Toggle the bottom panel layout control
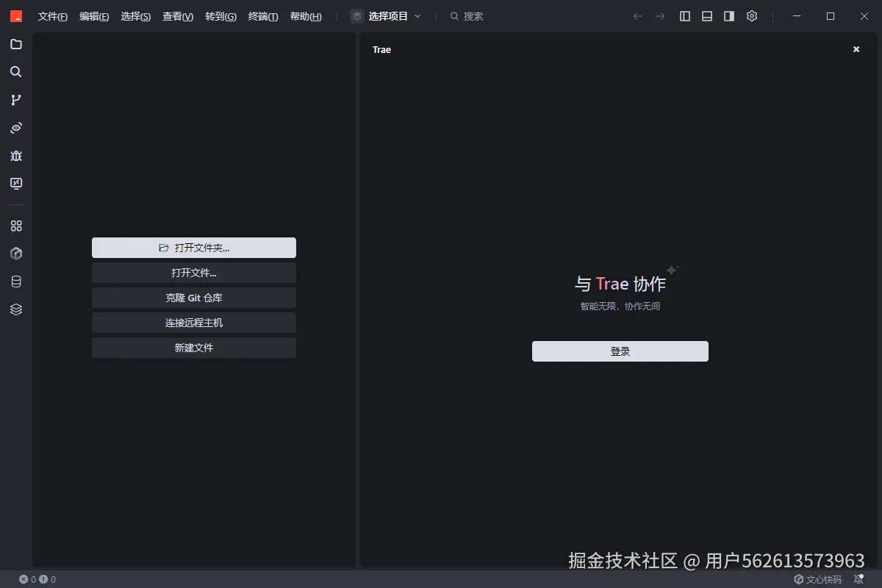This screenshot has height=588, width=882. tap(706, 15)
